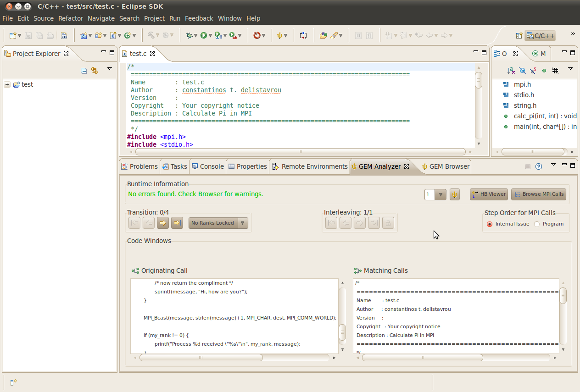This screenshot has height=392, width=580.
Task: Click the New wizard toolbar icon
Action: click(x=13, y=35)
